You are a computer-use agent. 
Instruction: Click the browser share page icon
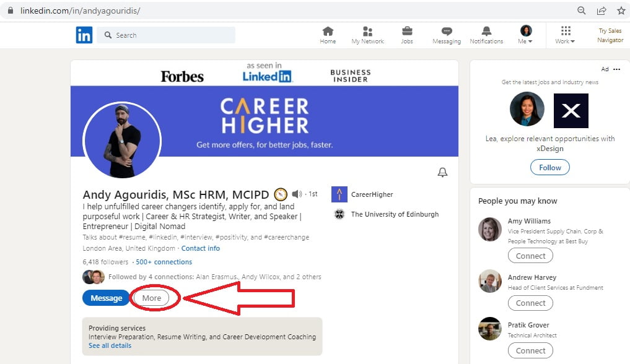(602, 11)
